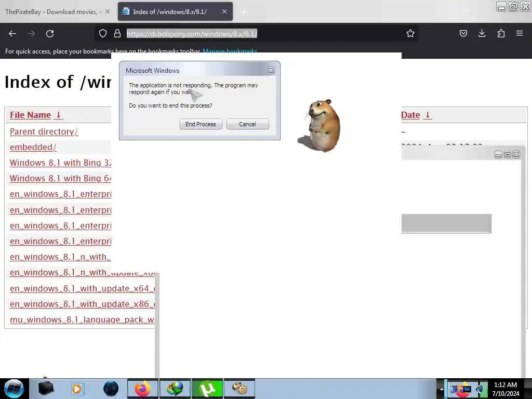Open the media player taskbar icon
Screen dimensions: 532x399
tap(78, 389)
